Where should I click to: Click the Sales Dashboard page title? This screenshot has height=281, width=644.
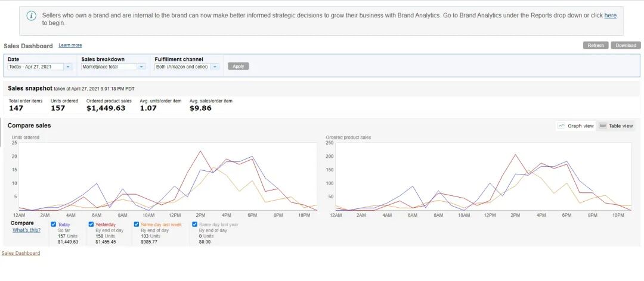tap(29, 46)
